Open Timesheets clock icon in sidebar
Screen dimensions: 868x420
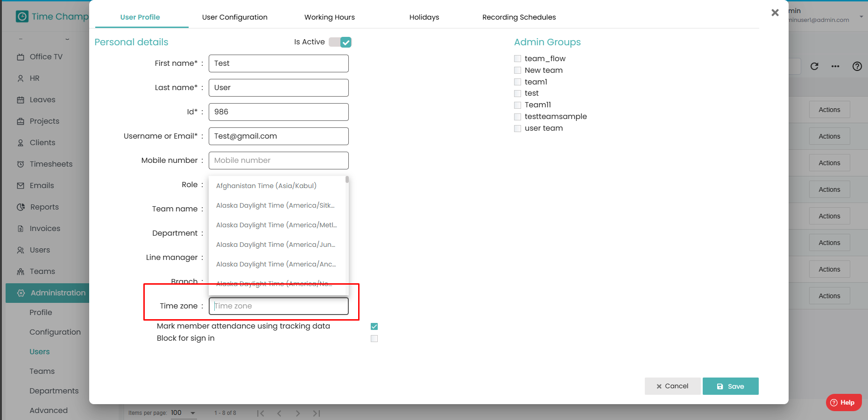(21, 164)
